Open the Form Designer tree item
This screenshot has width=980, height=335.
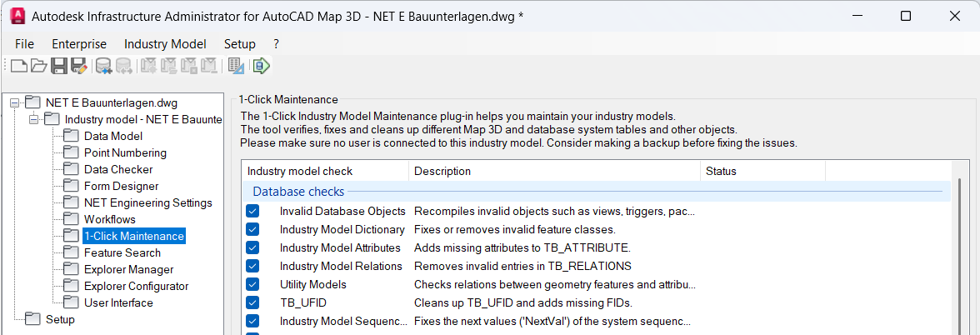(x=121, y=186)
